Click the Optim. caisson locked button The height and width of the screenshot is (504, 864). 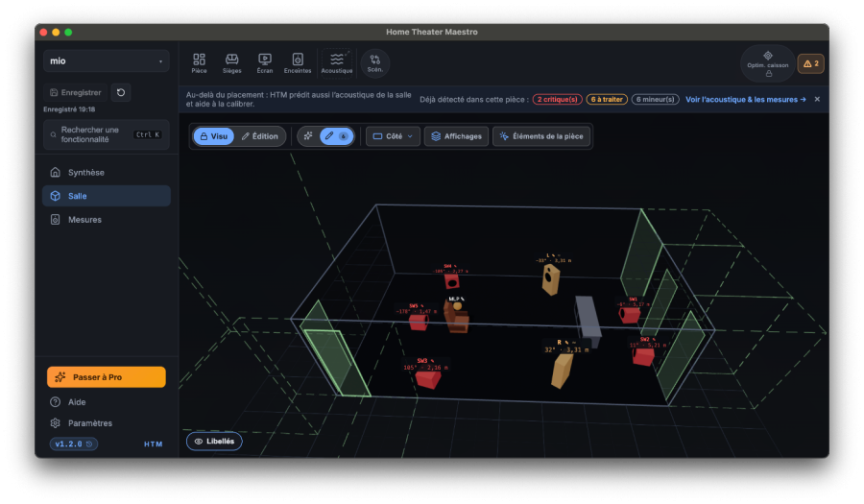pos(768,63)
